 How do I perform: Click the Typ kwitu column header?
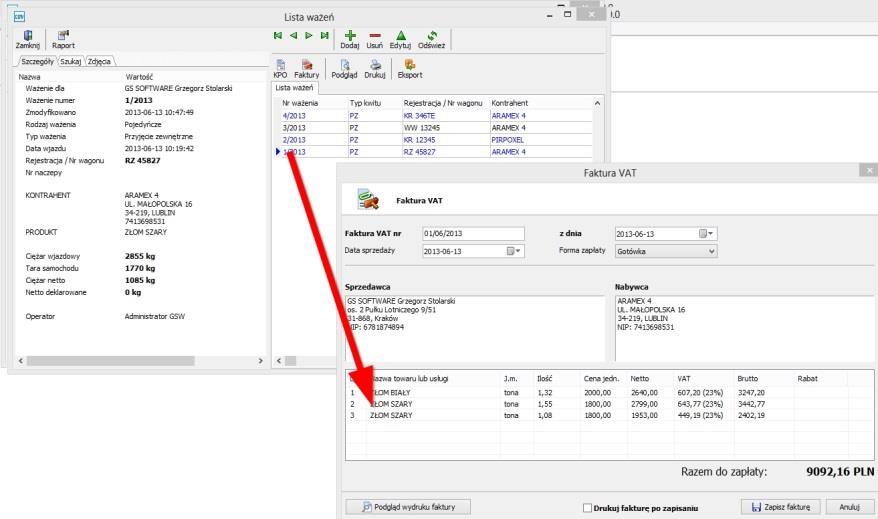point(365,103)
